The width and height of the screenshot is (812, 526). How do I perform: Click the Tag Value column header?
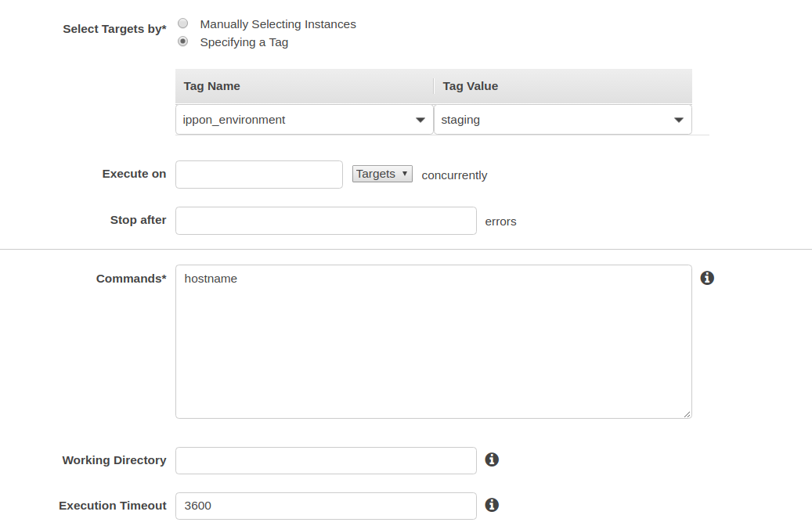(470, 85)
